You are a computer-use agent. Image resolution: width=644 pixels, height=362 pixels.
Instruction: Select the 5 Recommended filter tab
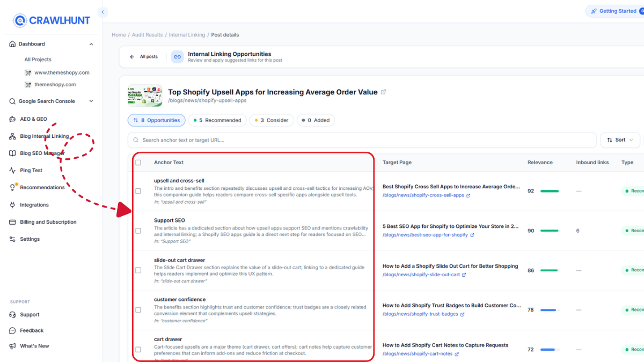pyautogui.click(x=217, y=120)
